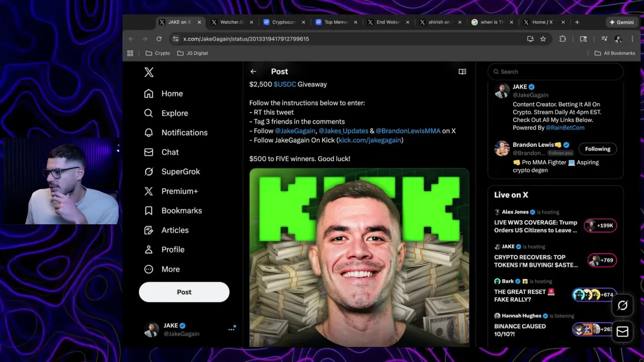This screenshot has width=644, height=362.
Task: Open the @JakeGagain mention link
Action: [295, 131]
